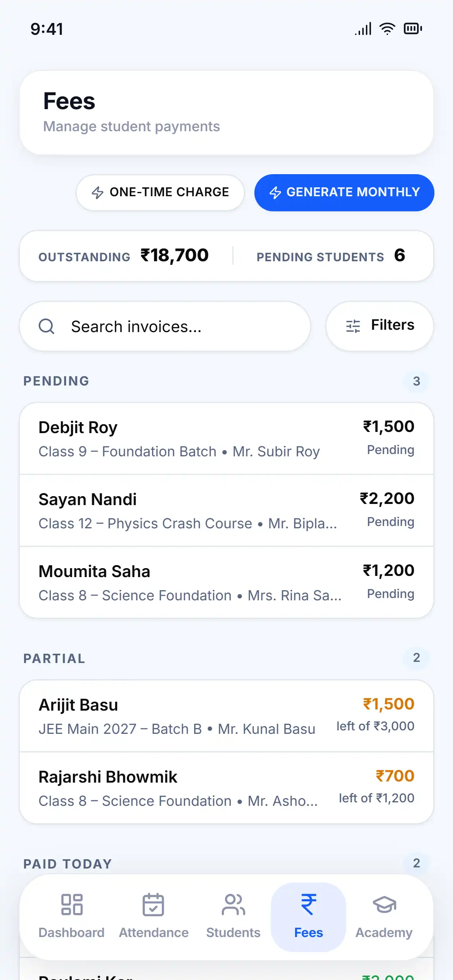Tap the Wi-Fi status icon

pyautogui.click(x=387, y=29)
